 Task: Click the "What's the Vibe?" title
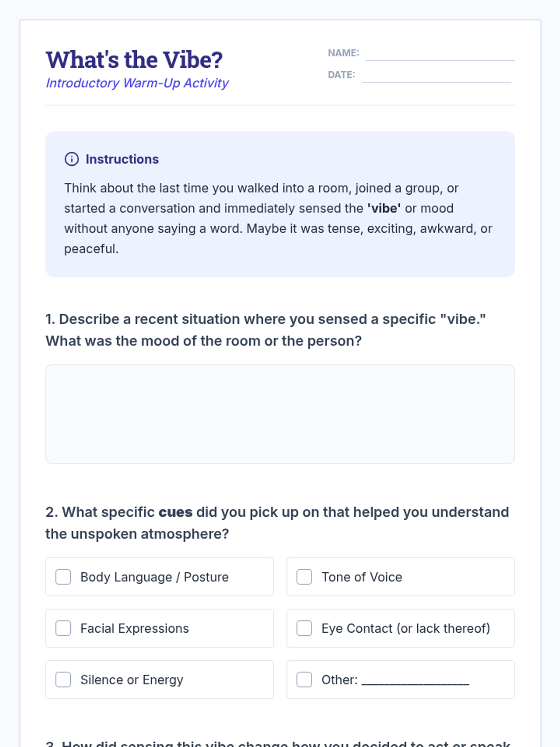click(x=134, y=60)
